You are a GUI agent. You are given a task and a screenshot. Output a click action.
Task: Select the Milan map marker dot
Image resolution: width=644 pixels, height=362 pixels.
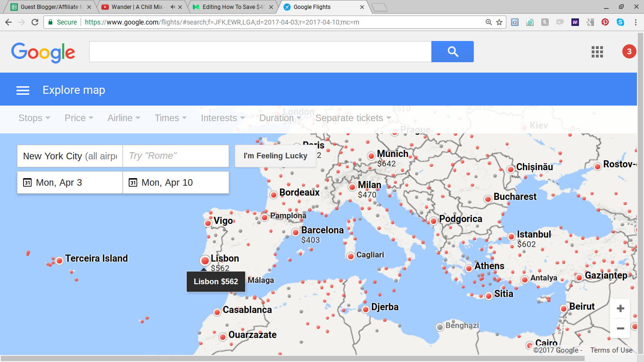[x=352, y=187]
